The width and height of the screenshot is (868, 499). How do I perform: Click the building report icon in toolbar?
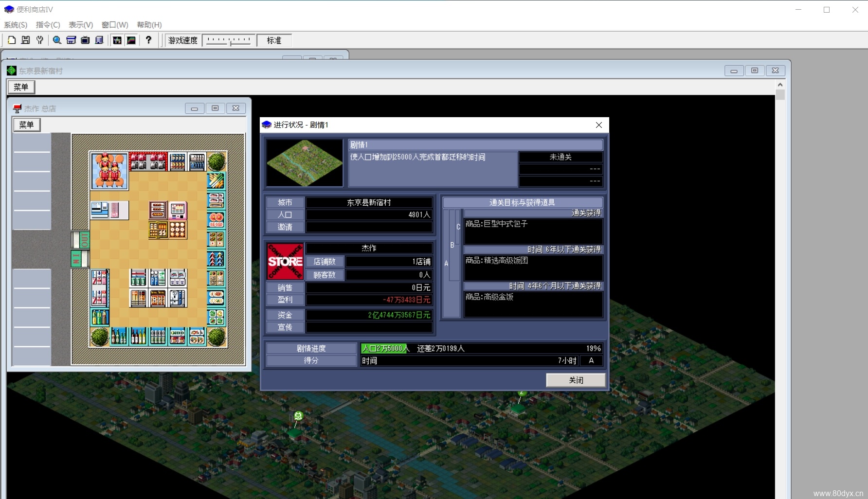pyautogui.click(x=99, y=40)
